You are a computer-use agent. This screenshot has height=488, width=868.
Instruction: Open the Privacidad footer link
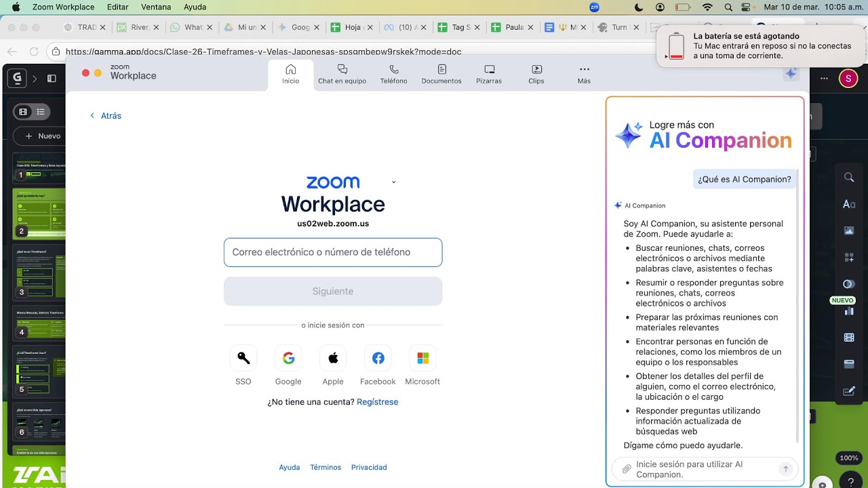point(369,468)
